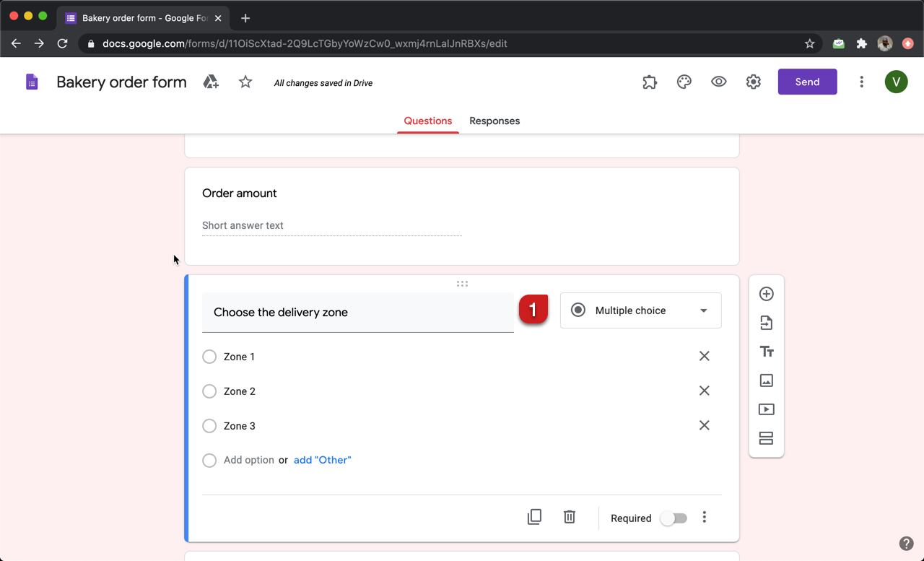The image size is (924, 561).
Task: Add a video using the video icon
Action: pyautogui.click(x=766, y=409)
